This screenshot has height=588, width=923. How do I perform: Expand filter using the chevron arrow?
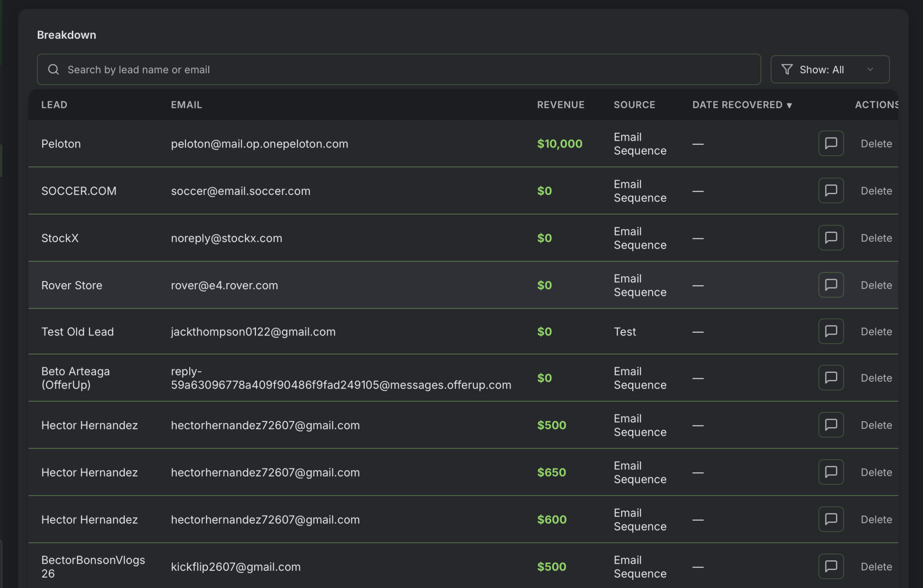click(x=870, y=70)
